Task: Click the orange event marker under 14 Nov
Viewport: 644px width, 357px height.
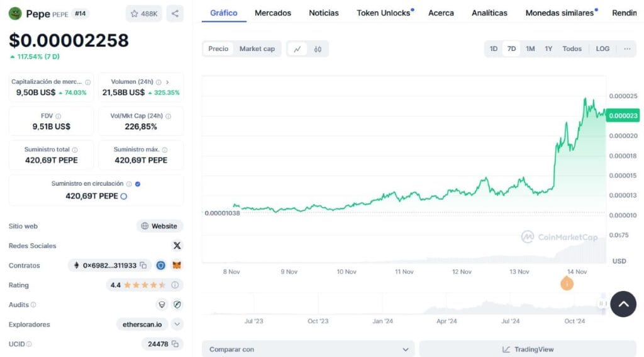Action: pyautogui.click(x=567, y=283)
